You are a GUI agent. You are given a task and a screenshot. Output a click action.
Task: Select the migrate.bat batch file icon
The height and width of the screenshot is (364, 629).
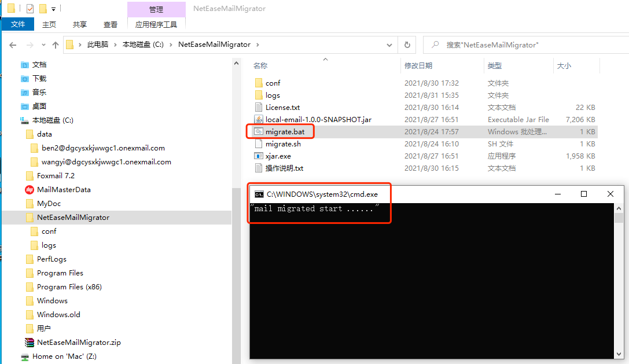coord(259,132)
